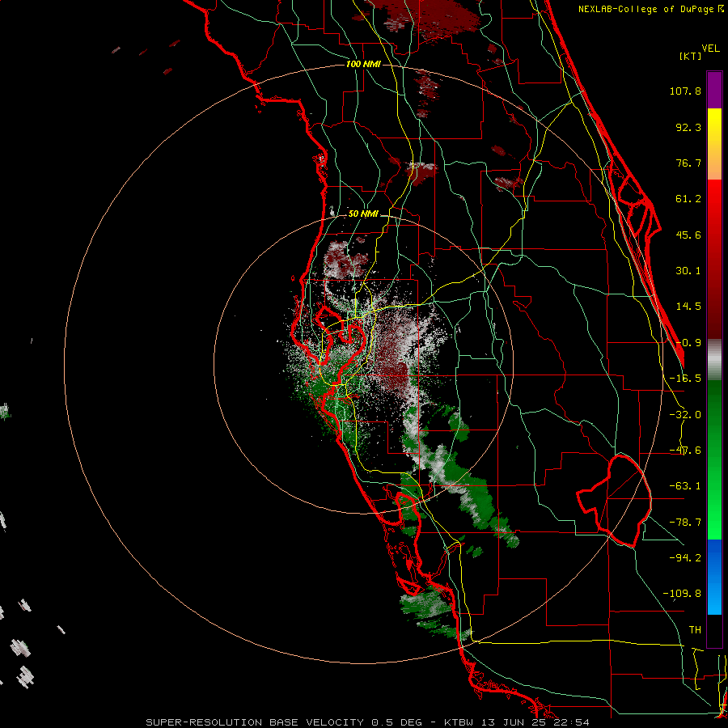Image resolution: width=728 pixels, height=728 pixels.
Task: Click the TH label below the scale
Action: pos(695,630)
